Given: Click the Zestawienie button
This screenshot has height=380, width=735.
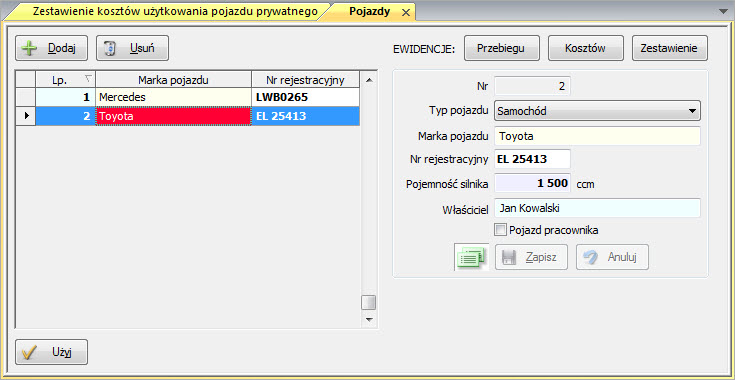Looking at the screenshot, I should (670, 48).
